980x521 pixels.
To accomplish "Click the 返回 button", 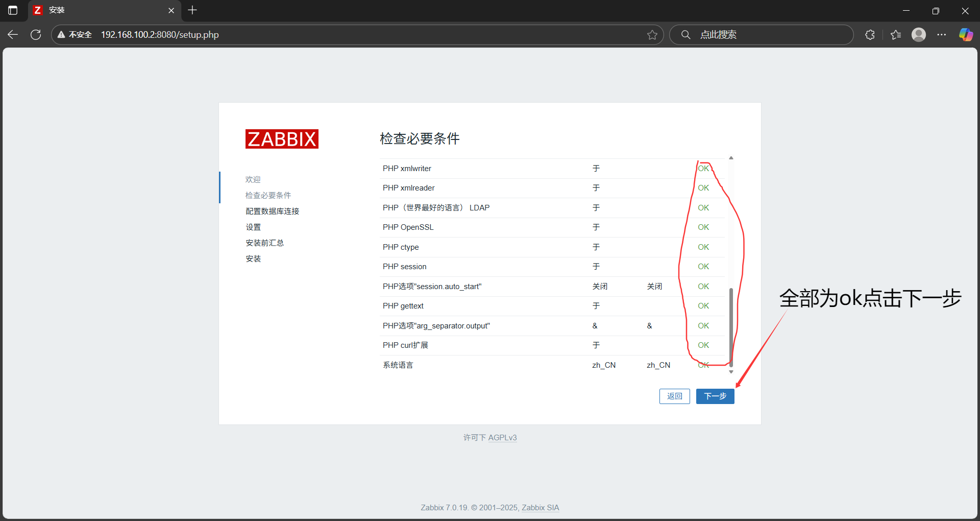I will (674, 396).
